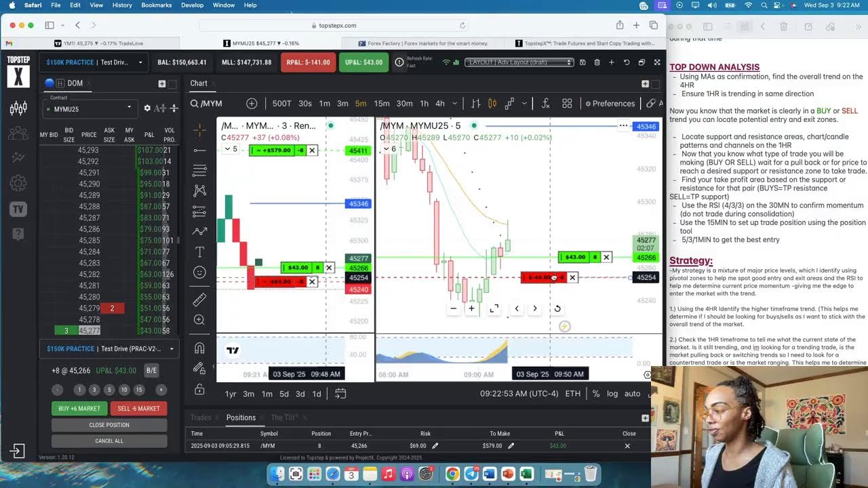
Task: Select the 500T tick timeframe
Action: click(x=281, y=104)
